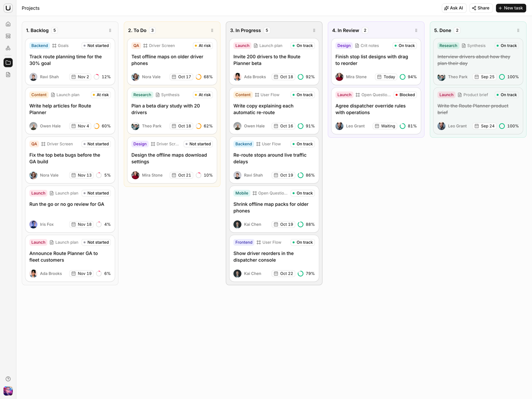Open the layout panels icon below Home
Viewport: 532px width, 399px height.
(x=8, y=36)
